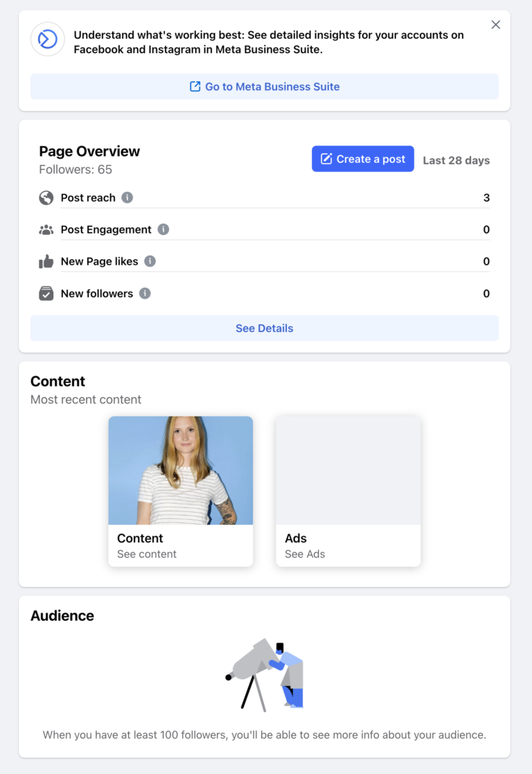Click the Most recent content subtitle
The height and width of the screenshot is (774, 532).
tap(86, 399)
